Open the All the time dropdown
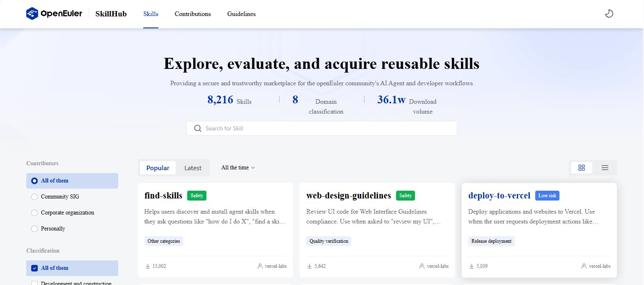The height and width of the screenshot is (285, 644). pos(238,168)
